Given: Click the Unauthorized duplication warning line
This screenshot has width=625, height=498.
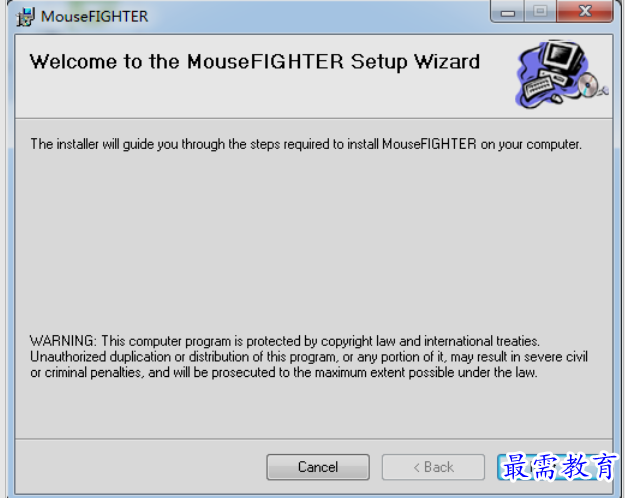Looking at the screenshot, I should [309, 357].
